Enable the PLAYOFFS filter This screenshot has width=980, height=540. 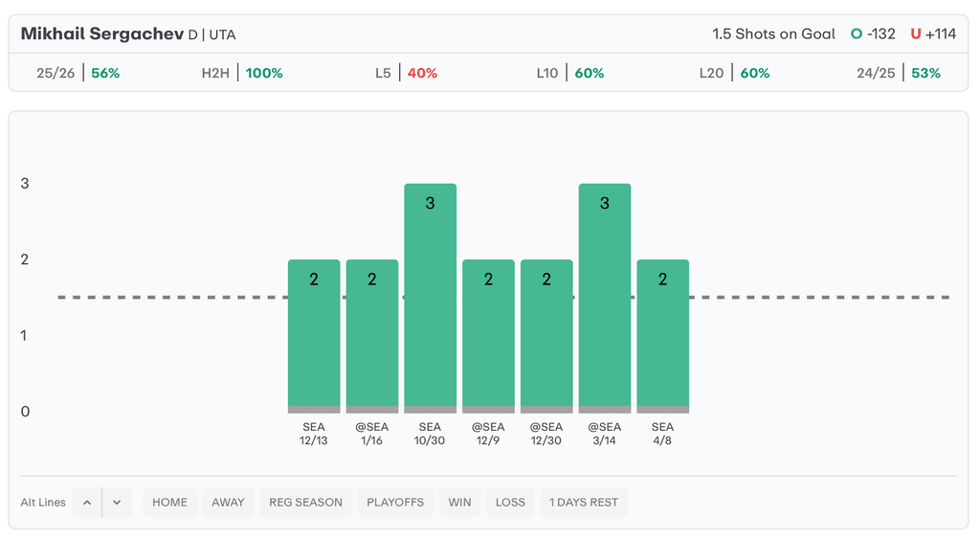[395, 503]
